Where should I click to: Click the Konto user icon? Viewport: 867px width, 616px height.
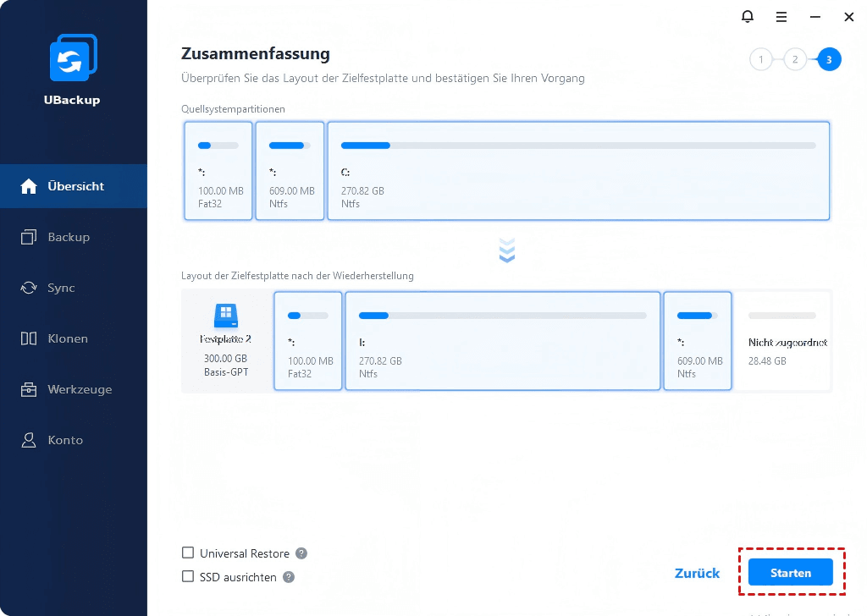tap(29, 440)
